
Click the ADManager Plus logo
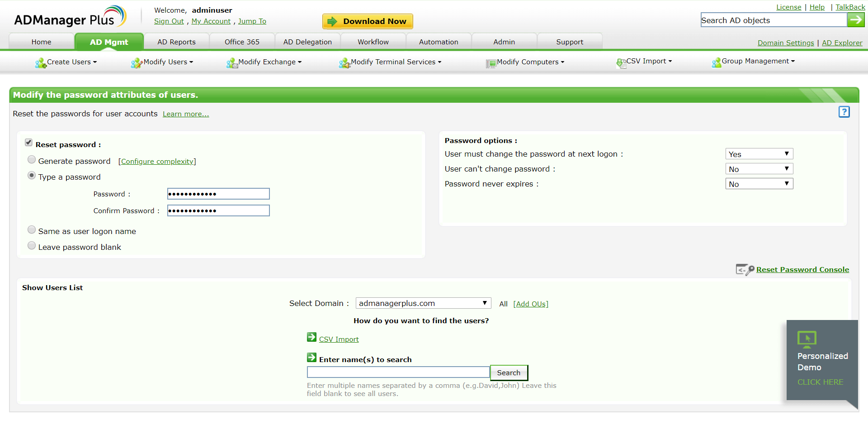tap(70, 17)
